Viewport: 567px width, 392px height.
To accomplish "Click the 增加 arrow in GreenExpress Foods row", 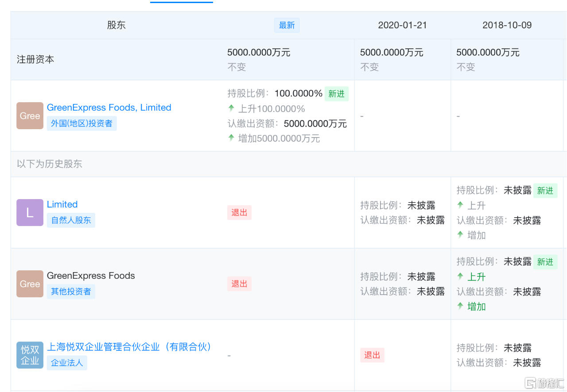I will point(460,306).
